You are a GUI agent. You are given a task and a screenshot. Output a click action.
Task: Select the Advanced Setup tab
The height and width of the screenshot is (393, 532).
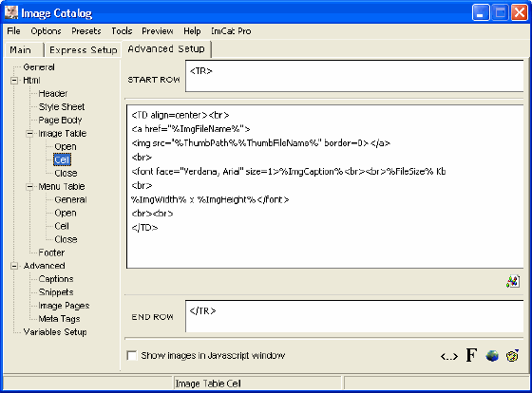pyautogui.click(x=166, y=48)
